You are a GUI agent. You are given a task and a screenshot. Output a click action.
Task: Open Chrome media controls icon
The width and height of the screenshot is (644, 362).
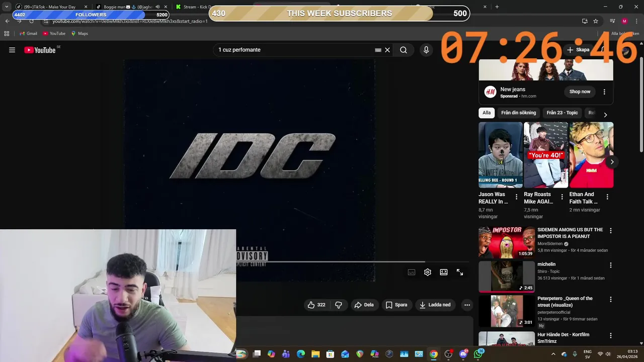click(x=612, y=21)
